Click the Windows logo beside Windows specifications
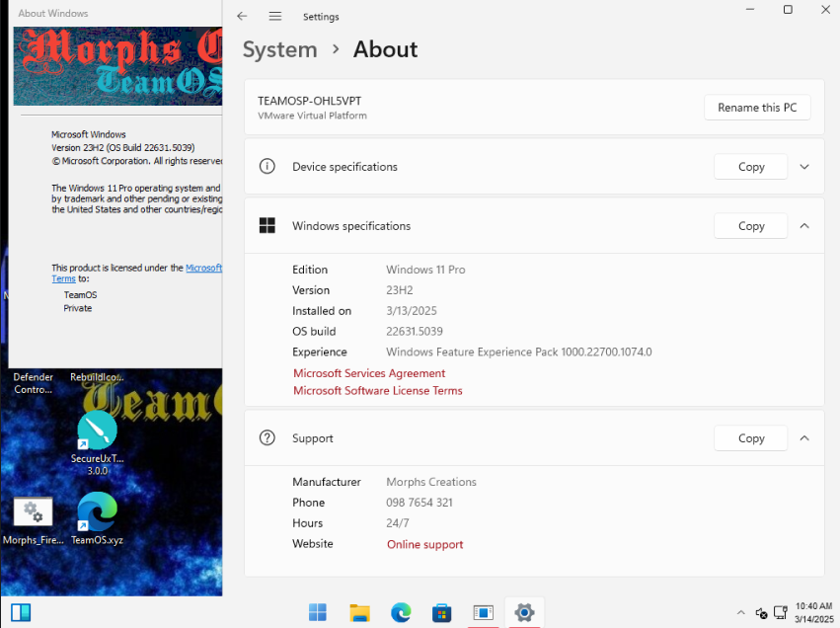Image resolution: width=840 pixels, height=628 pixels. pyautogui.click(x=267, y=225)
